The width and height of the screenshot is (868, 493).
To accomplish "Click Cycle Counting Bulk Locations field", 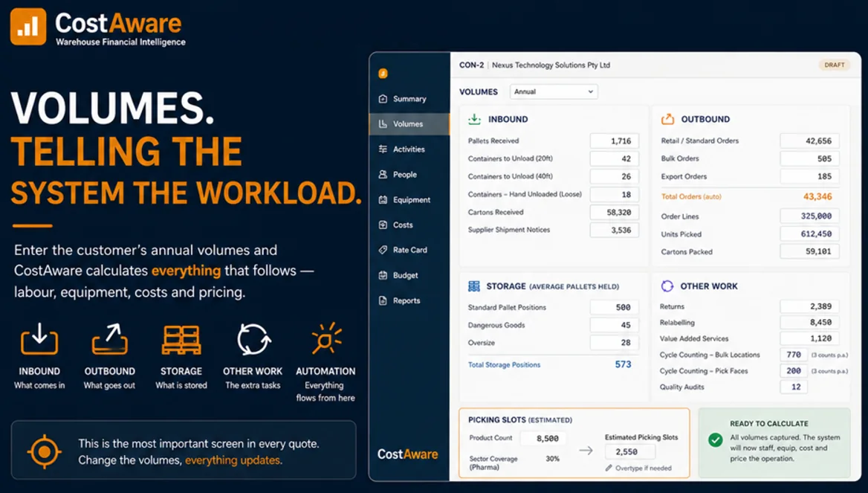I will pos(794,355).
